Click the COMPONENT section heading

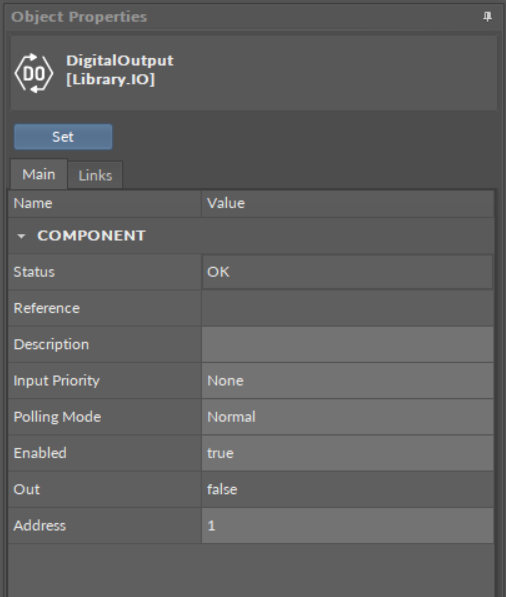(91, 236)
